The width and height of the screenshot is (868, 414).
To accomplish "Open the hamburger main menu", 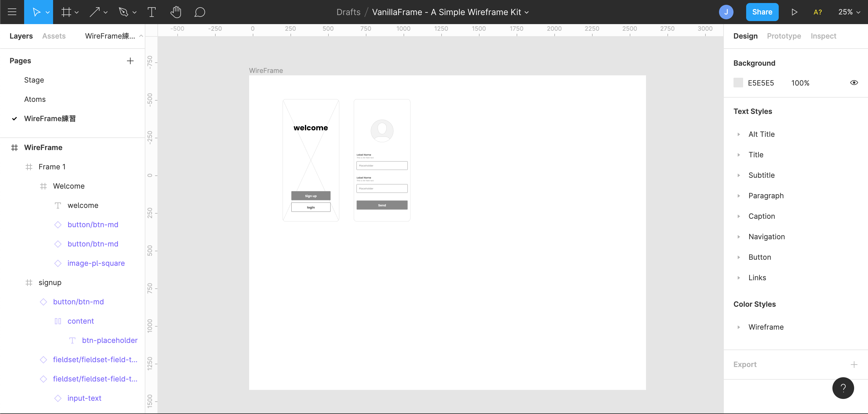I will coord(12,12).
